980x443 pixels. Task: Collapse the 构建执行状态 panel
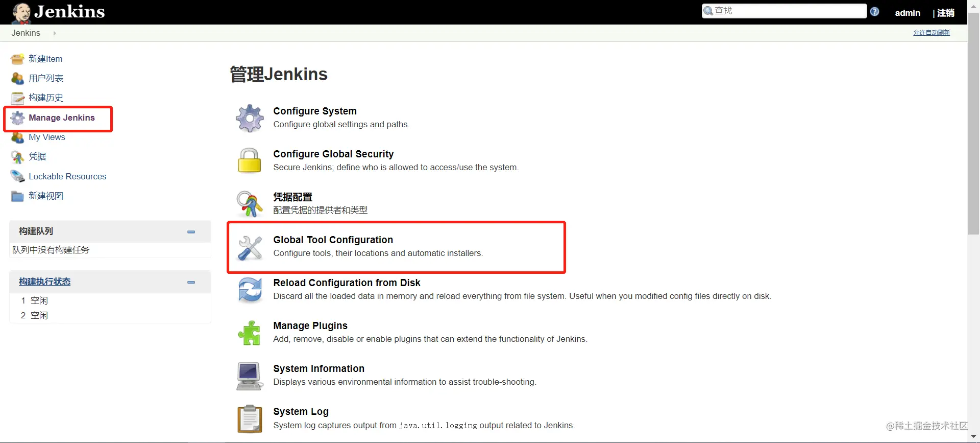pyautogui.click(x=191, y=282)
